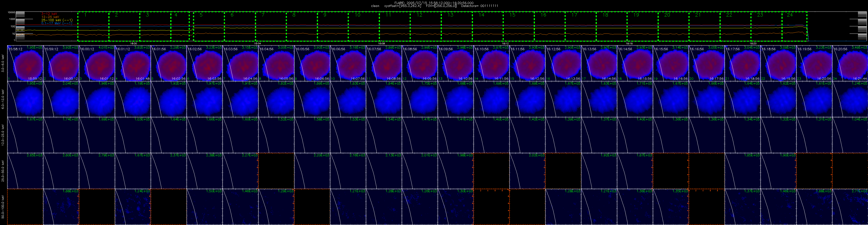This screenshot has height=225, width=868.
Task: Select interval 18 box in the light curve
Action: (x=612, y=26)
